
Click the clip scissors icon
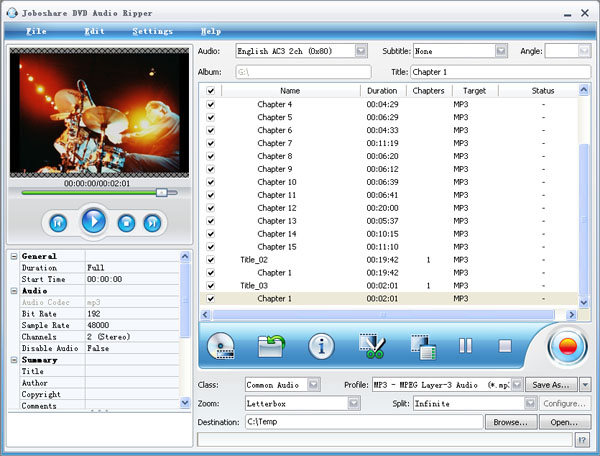point(372,346)
